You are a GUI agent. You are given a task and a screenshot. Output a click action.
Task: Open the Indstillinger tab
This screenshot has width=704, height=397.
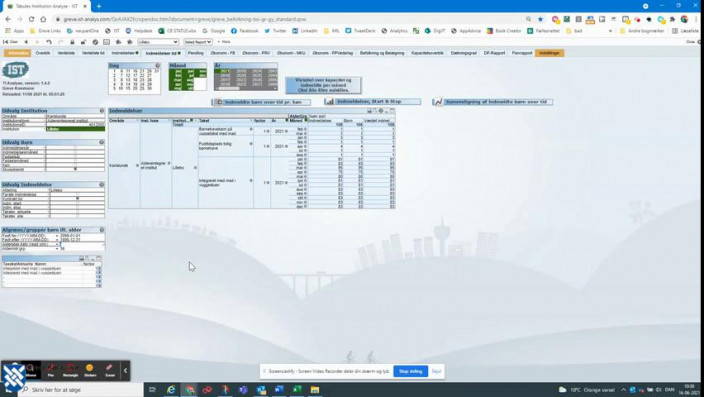click(550, 53)
